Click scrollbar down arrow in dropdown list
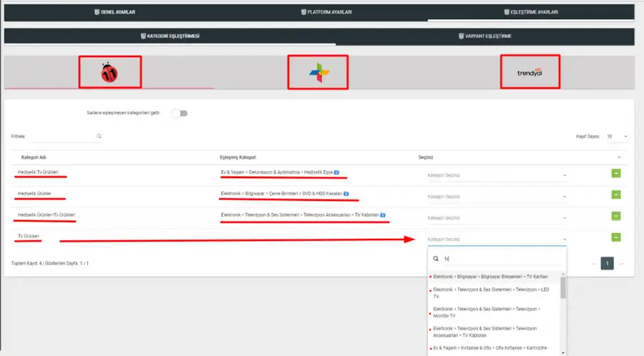This screenshot has width=644, height=356. (x=562, y=352)
